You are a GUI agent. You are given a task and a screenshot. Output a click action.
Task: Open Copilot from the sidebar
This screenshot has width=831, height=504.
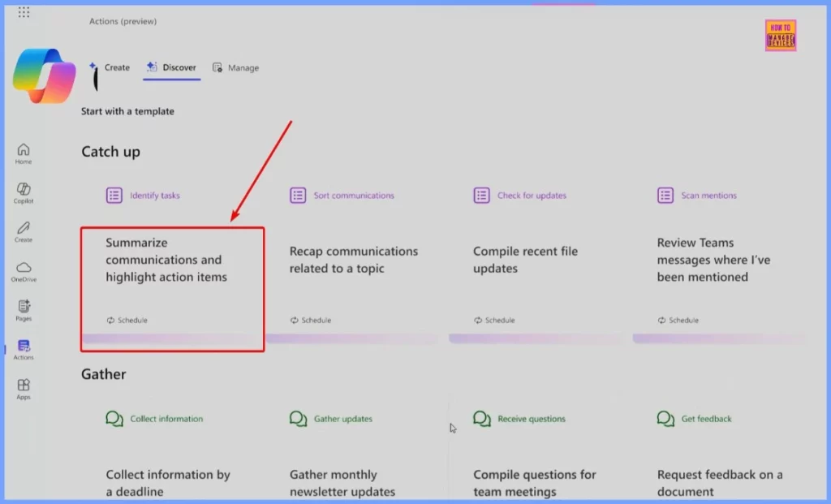coord(24,193)
